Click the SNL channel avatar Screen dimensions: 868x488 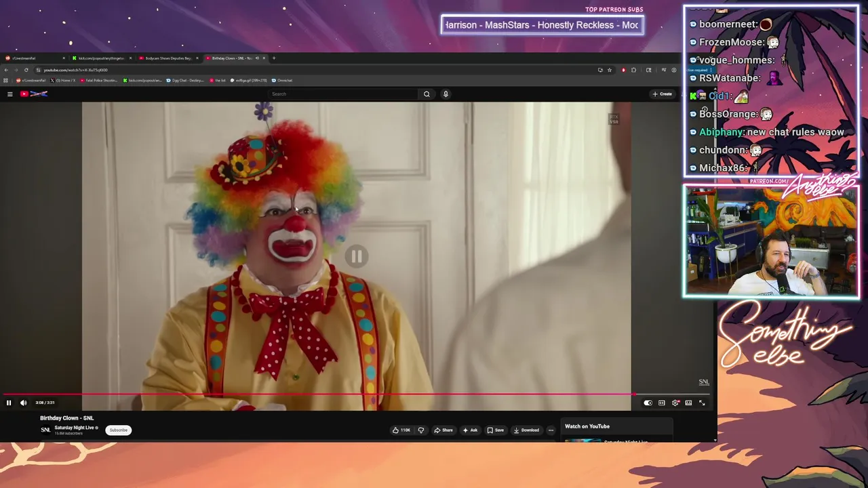tap(45, 430)
